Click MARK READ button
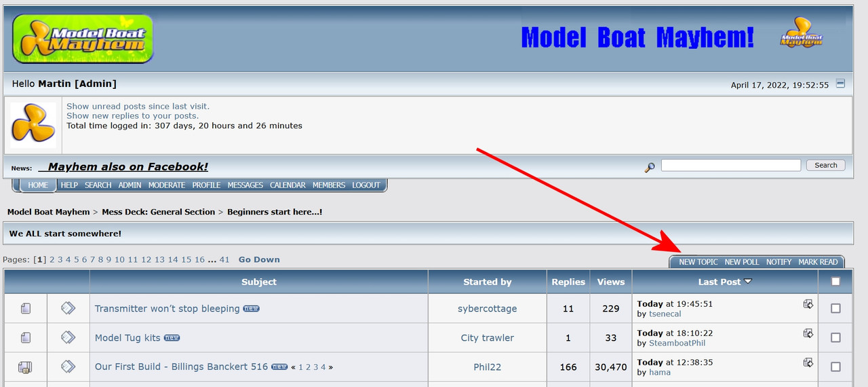 (818, 262)
